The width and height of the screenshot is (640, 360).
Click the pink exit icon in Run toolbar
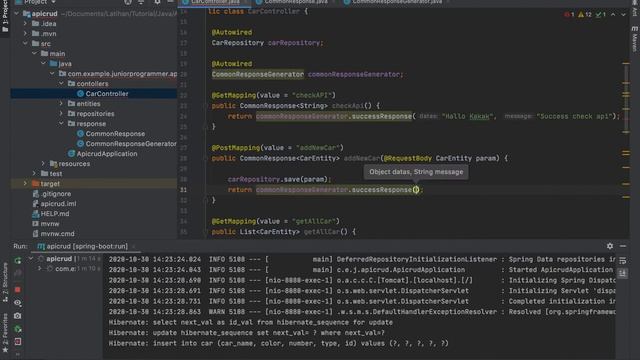pos(18,342)
